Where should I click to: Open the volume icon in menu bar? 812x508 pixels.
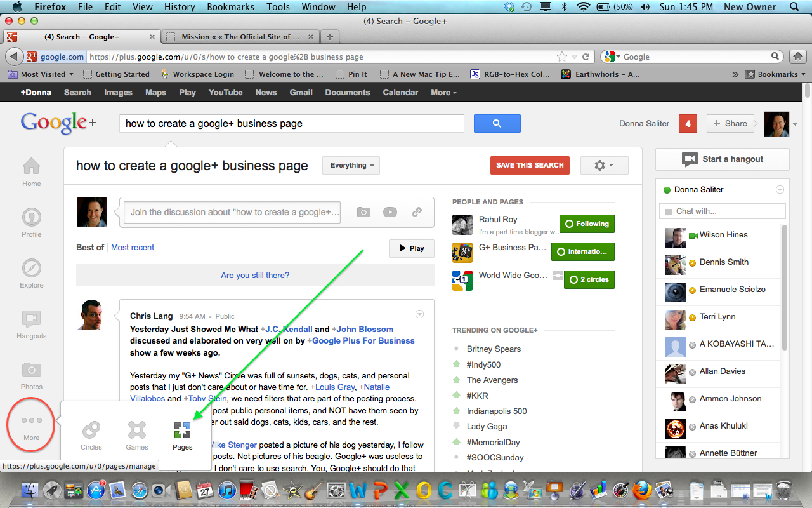645,7
